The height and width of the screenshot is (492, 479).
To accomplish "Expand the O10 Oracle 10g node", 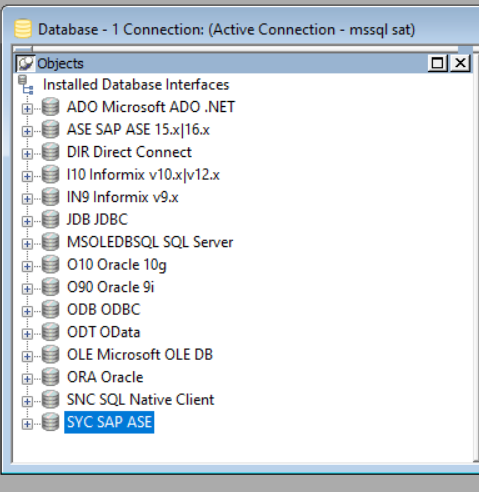I will [x=27, y=266].
